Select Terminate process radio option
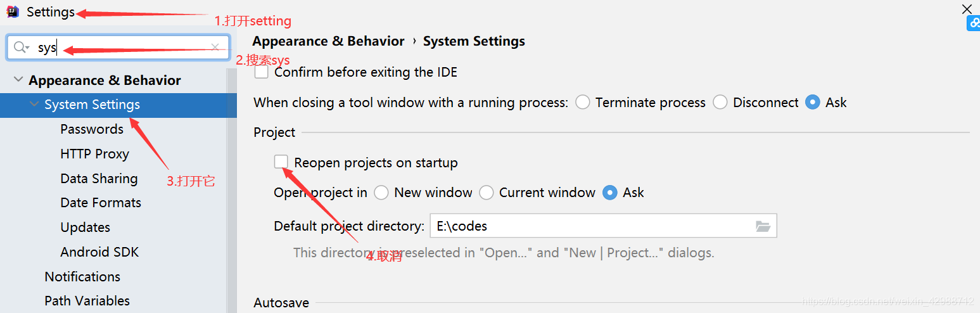The image size is (980, 313). point(583,103)
